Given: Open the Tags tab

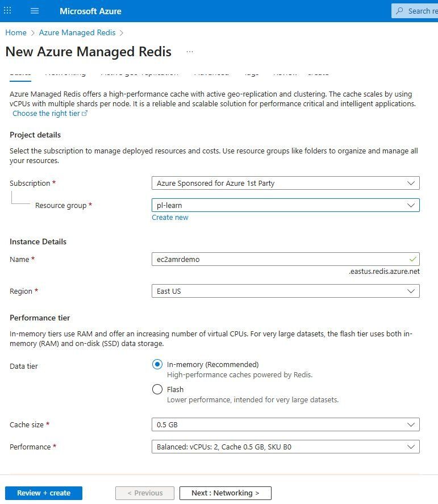Looking at the screenshot, I should tap(251, 72).
